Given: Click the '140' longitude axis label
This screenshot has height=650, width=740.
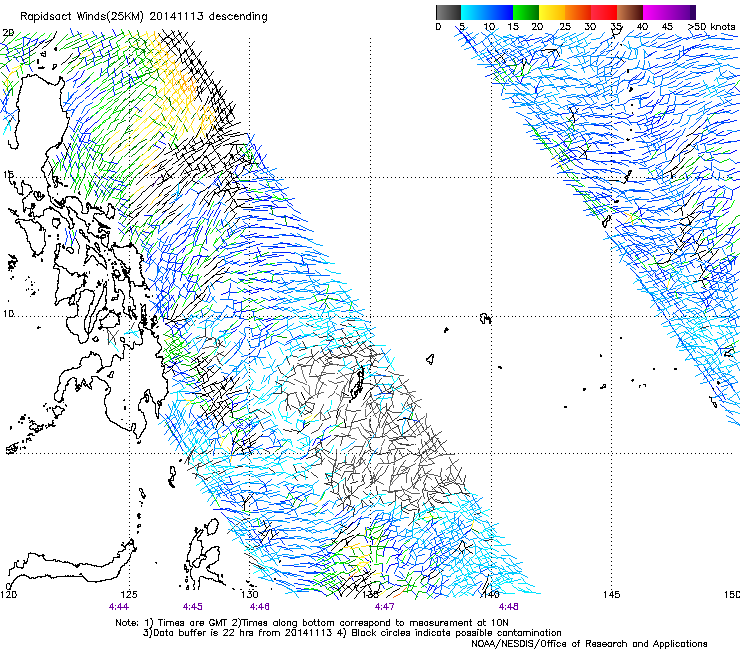Looking at the screenshot, I should [x=491, y=594].
